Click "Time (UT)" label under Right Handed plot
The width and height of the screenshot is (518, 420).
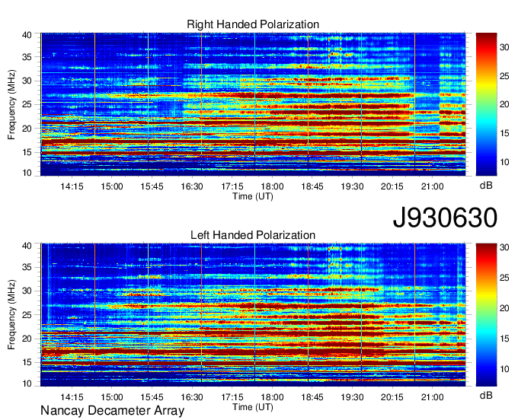253,196
